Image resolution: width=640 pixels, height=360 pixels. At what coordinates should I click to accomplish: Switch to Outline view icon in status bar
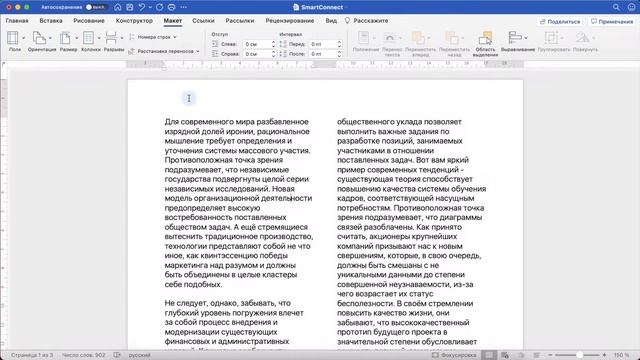(521, 355)
